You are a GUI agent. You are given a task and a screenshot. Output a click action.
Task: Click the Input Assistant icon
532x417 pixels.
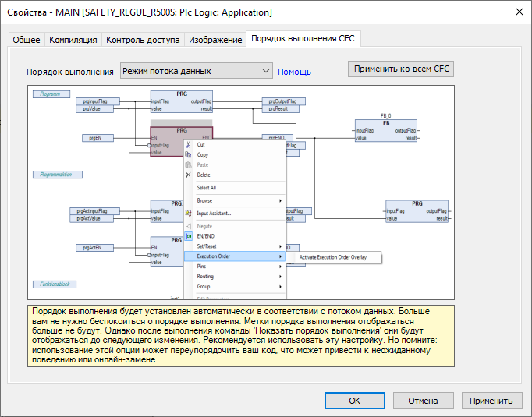188,213
